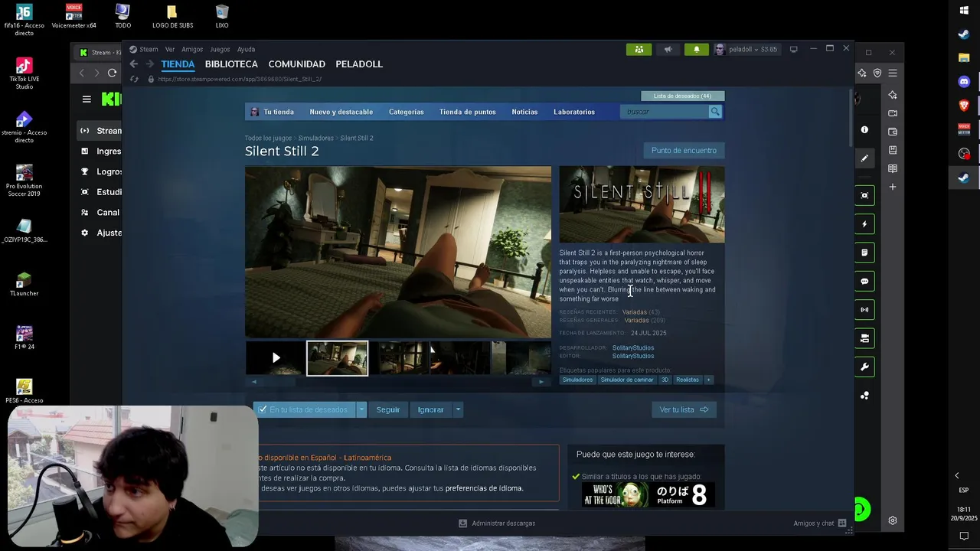The height and width of the screenshot is (551, 980).
Task: Expand Ignorar options dropdown arrow
Action: pos(458,409)
